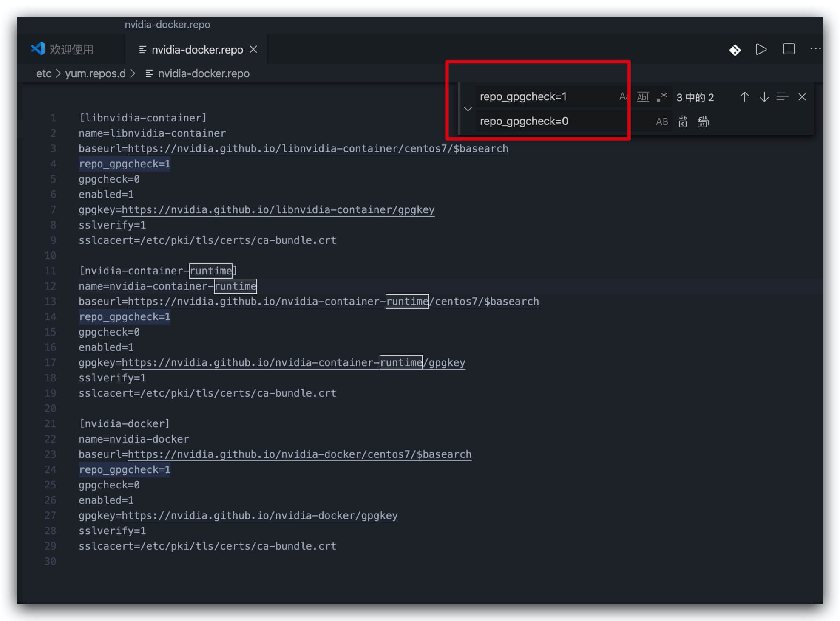Select the nvidia-docker.repo editor tab

[x=197, y=50]
